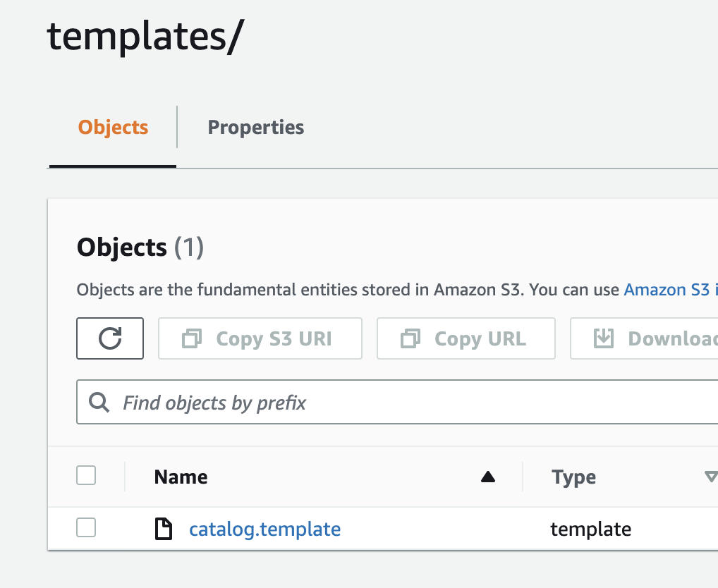
Task: Click the Type column header
Action: click(573, 477)
